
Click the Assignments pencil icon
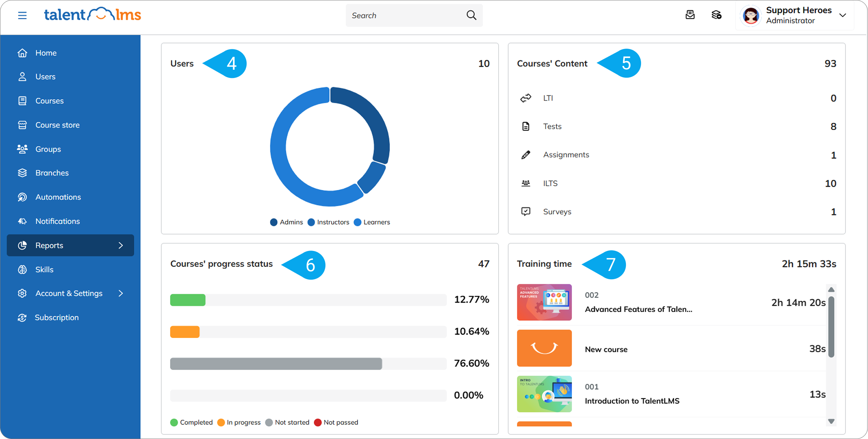tap(526, 155)
